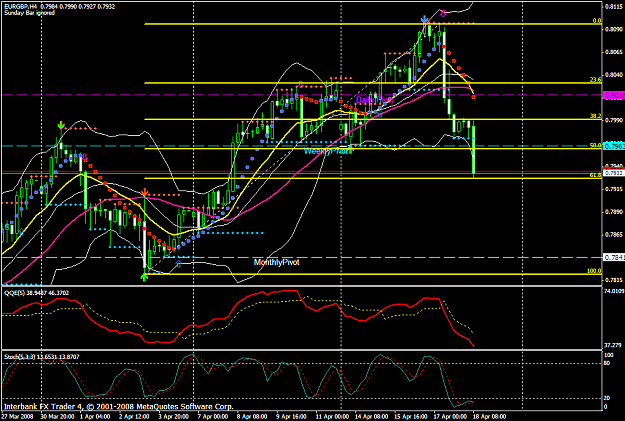Click the 30 Mar 20:00 time label

coord(56,417)
